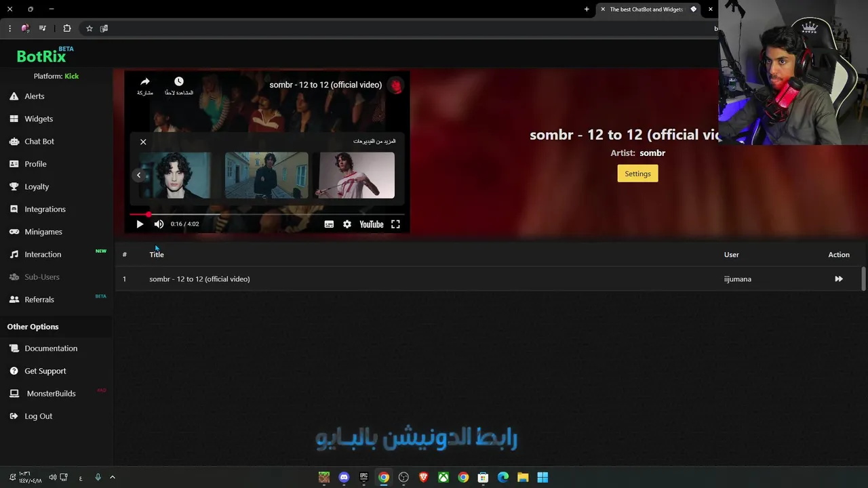Click the Interaction music note icon

point(14,254)
